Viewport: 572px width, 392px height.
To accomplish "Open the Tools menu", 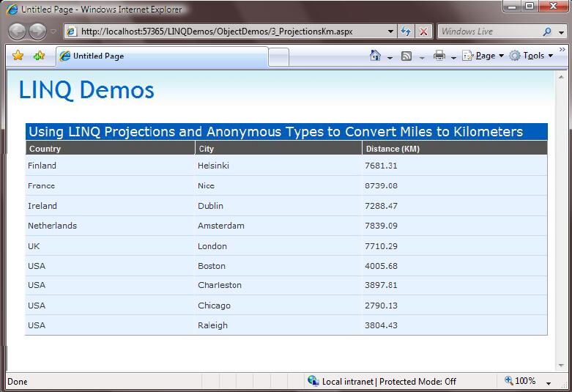I will pos(531,56).
